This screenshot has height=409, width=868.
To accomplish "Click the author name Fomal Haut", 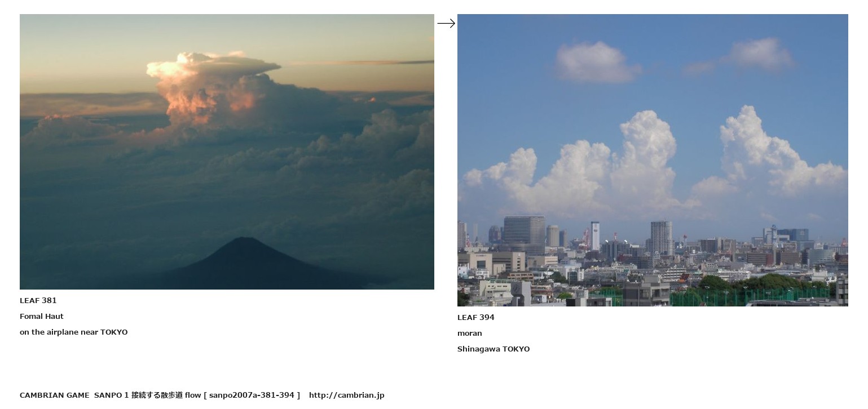I will tap(42, 316).
